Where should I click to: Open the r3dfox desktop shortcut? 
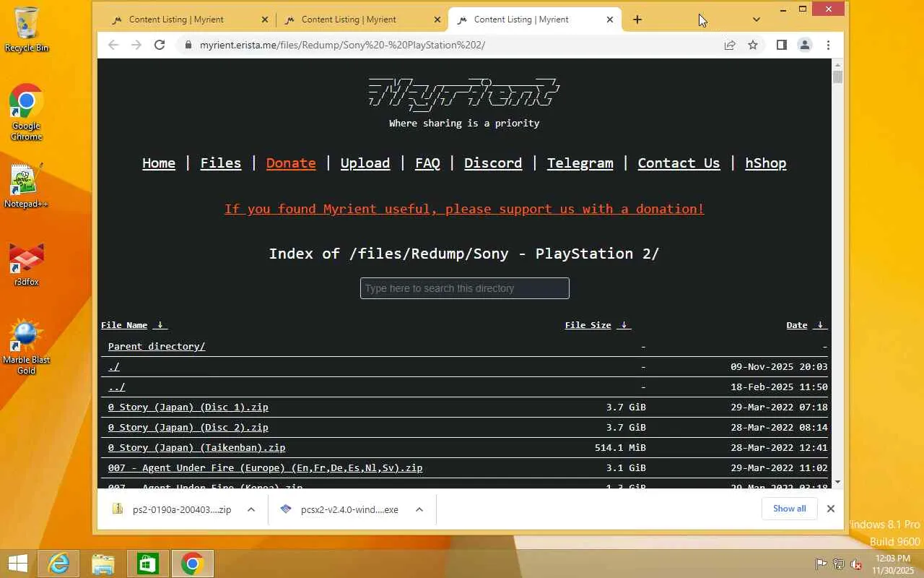pyautogui.click(x=27, y=264)
